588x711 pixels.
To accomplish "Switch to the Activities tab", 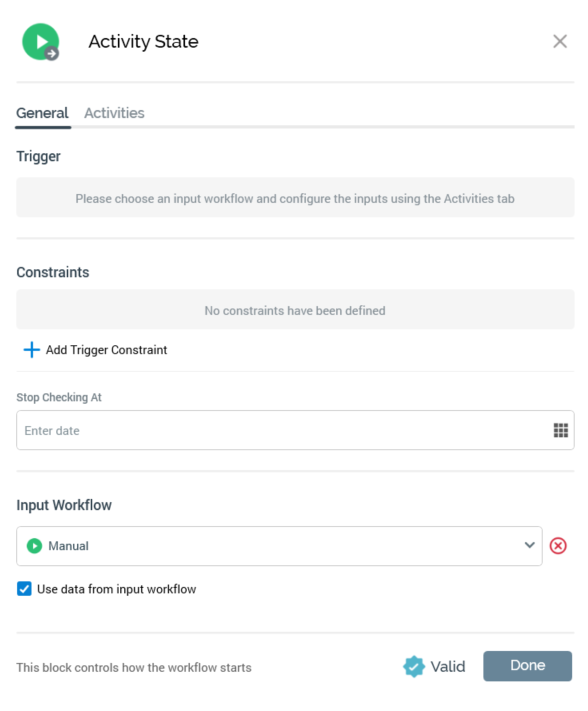I will 114,113.
